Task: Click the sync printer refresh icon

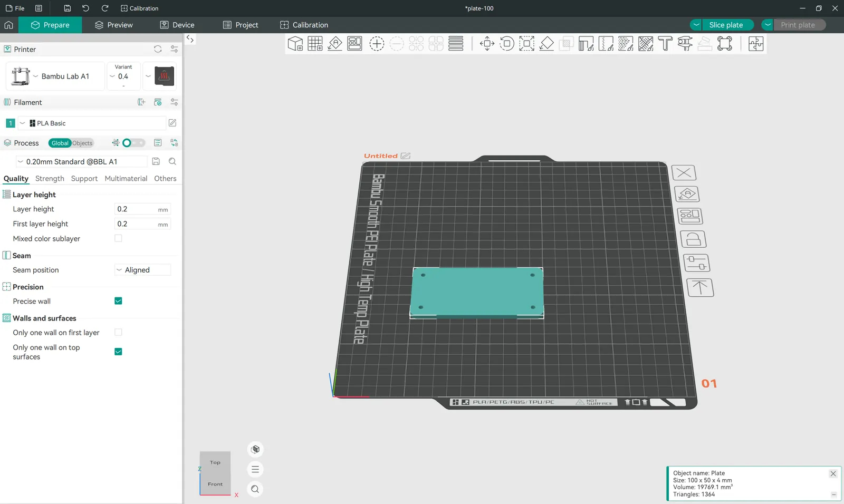Action: point(158,49)
